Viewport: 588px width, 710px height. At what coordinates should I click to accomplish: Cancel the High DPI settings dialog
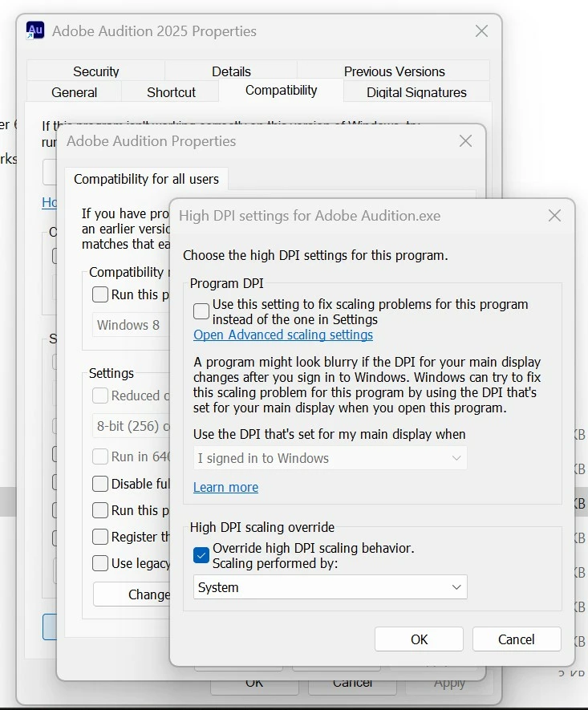pyautogui.click(x=517, y=639)
